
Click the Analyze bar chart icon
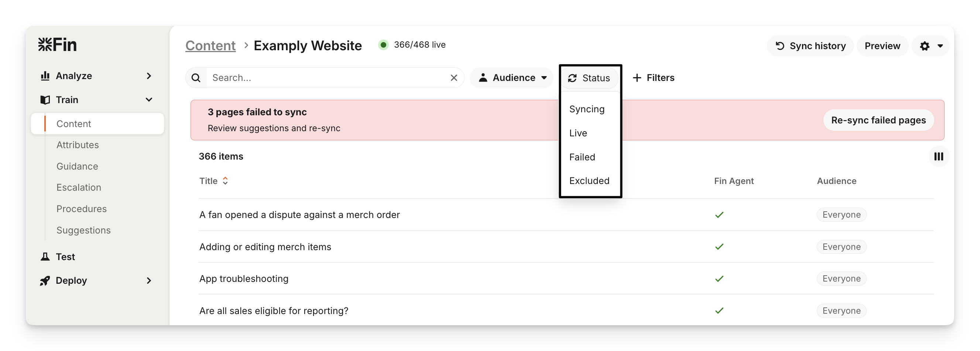[45, 76]
